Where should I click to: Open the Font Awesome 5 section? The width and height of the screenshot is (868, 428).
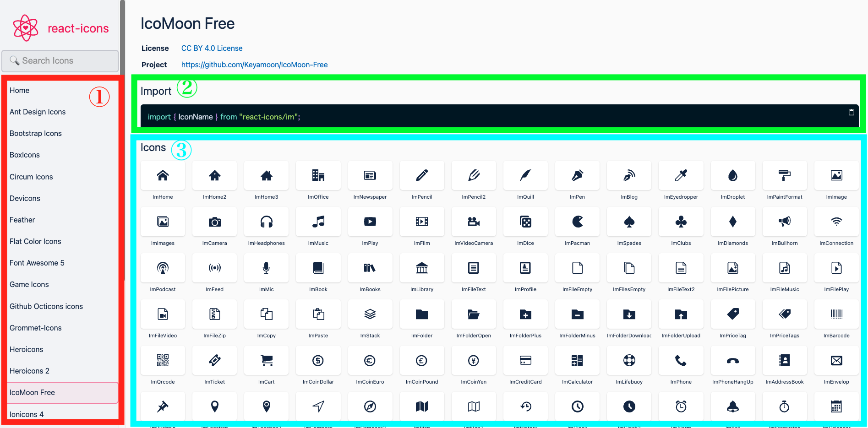point(37,263)
